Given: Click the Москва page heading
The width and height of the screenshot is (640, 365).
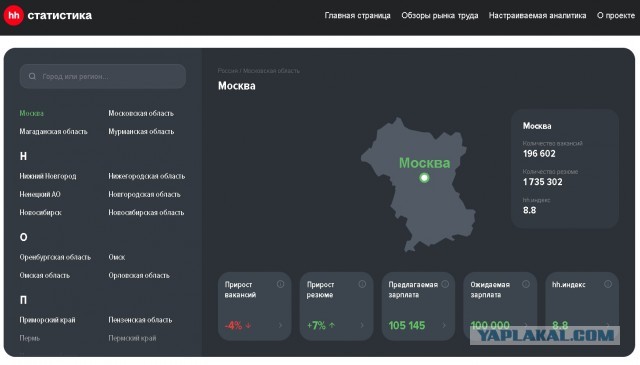Looking at the screenshot, I should (x=237, y=86).
